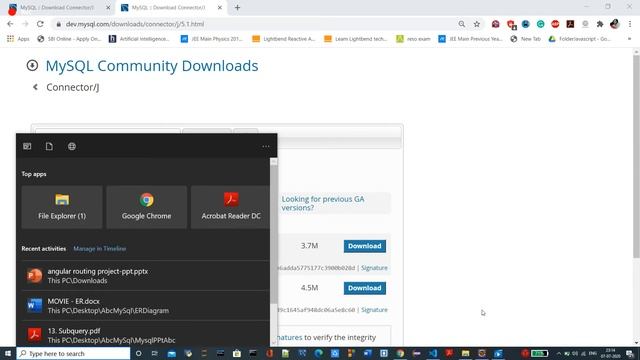Open a new browser tab

pyautogui.click(x=237, y=8)
